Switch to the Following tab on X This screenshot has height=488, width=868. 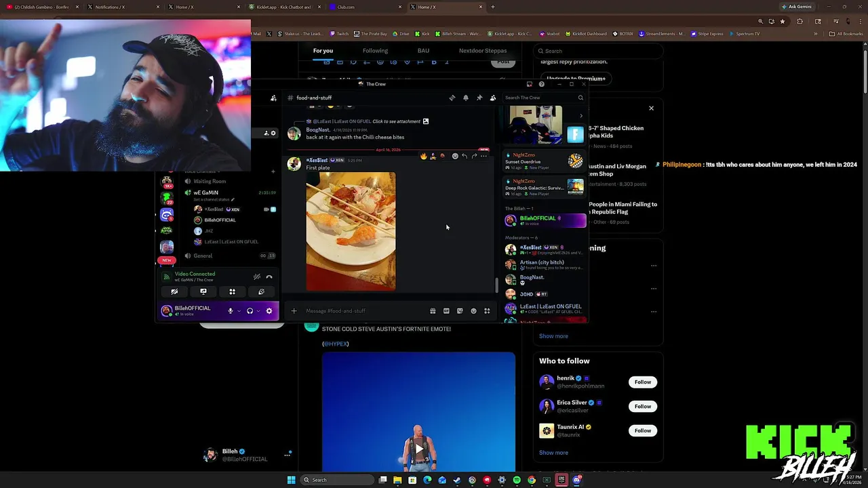[375, 50]
